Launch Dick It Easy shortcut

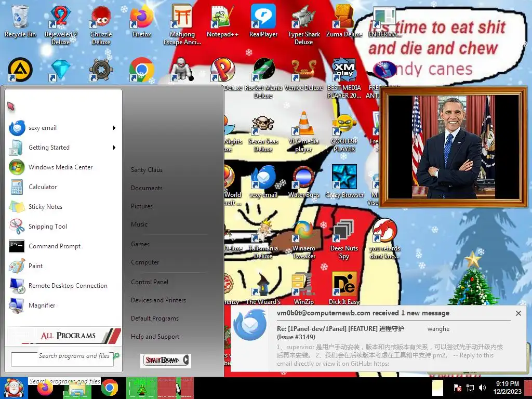pyautogui.click(x=344, y=288)
